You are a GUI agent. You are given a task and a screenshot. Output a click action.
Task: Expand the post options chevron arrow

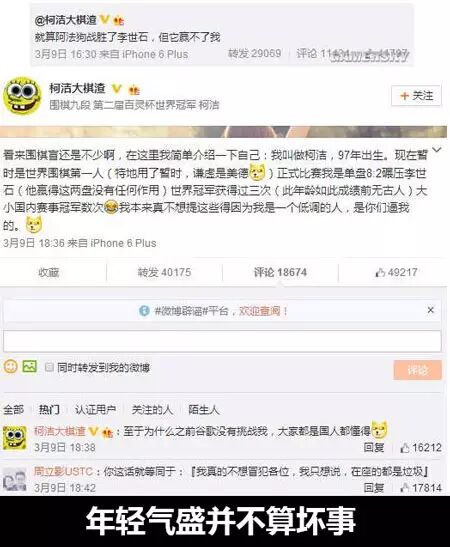tap(437, 150)
